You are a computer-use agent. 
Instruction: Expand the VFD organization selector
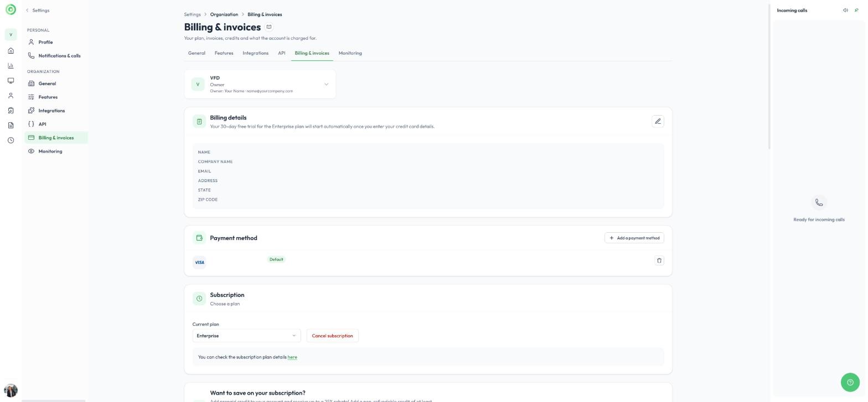tap(260, 84)
